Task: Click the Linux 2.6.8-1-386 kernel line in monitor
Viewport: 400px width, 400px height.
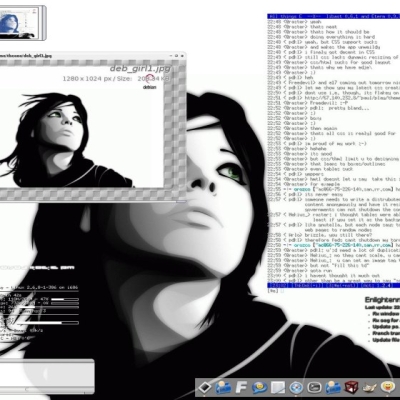Action: pyautogui.click(x=39, y=287)
